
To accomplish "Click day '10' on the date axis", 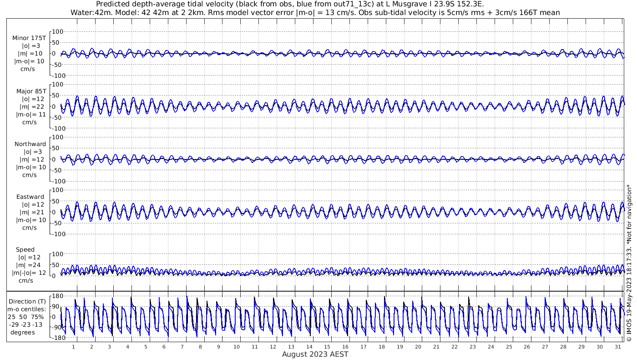I will pos(237,347).
